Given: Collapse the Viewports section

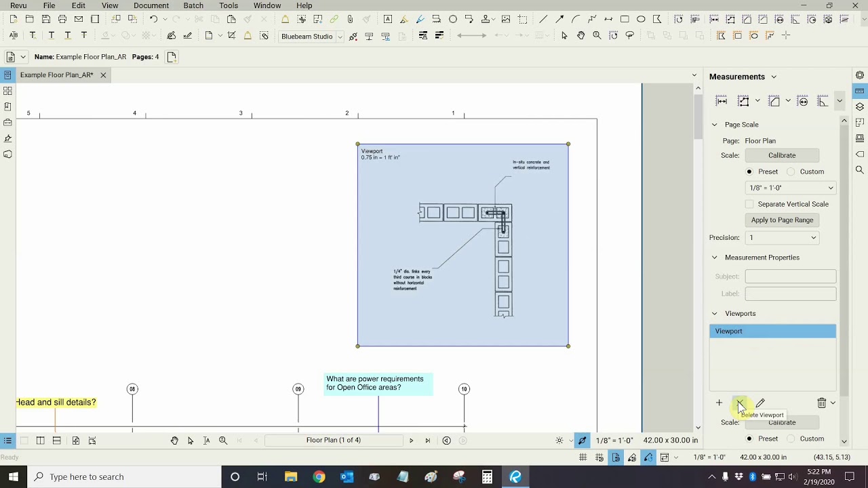Looking at the screenshot, I should point(714,314).
